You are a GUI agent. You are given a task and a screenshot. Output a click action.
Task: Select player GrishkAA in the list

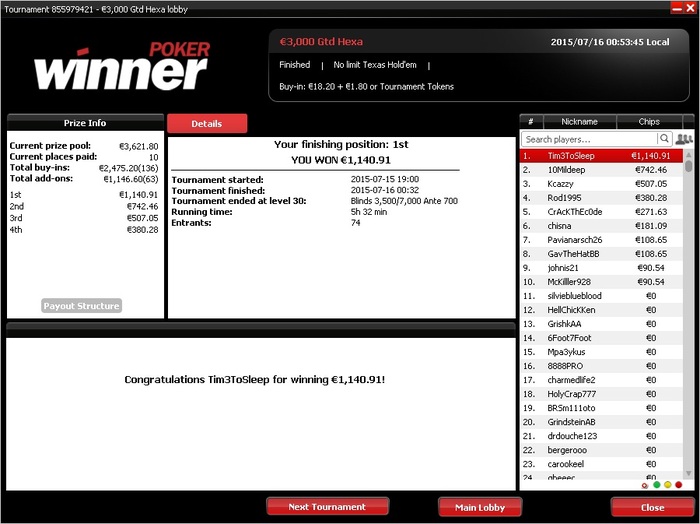click(x=601, y=324)
